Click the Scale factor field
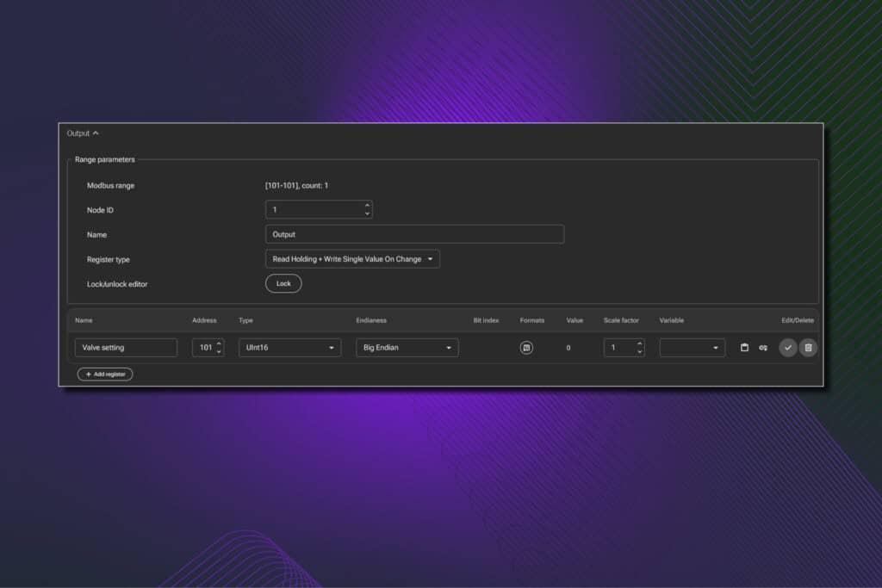This screenshot has width=882, height=588. 624,348
